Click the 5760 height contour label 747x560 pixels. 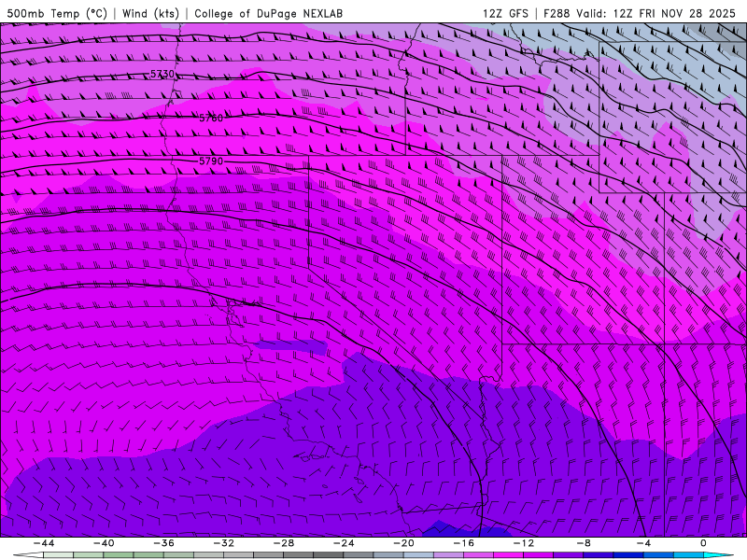tap(211, 118)
